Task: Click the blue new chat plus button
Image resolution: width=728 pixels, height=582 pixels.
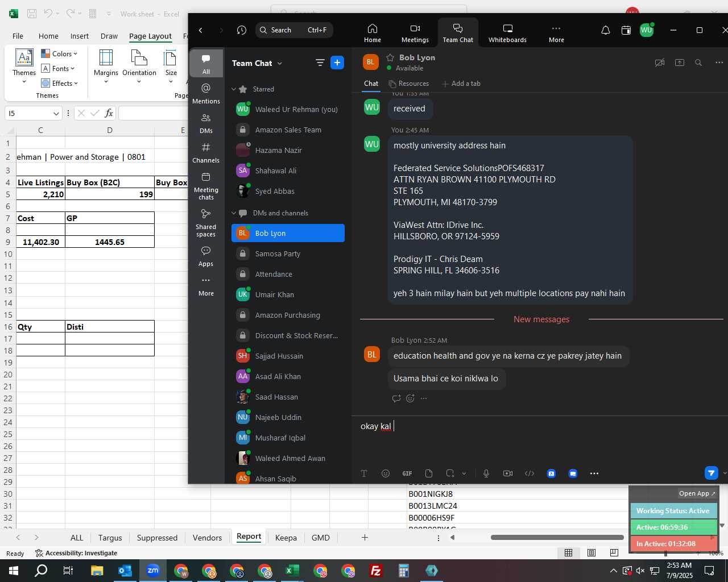Action: 337,63
